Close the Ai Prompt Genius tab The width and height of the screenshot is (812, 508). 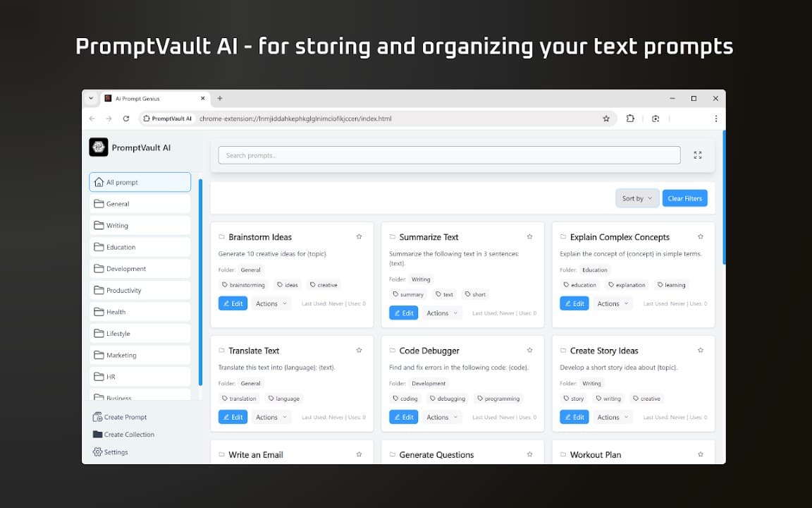pos(202,98)
